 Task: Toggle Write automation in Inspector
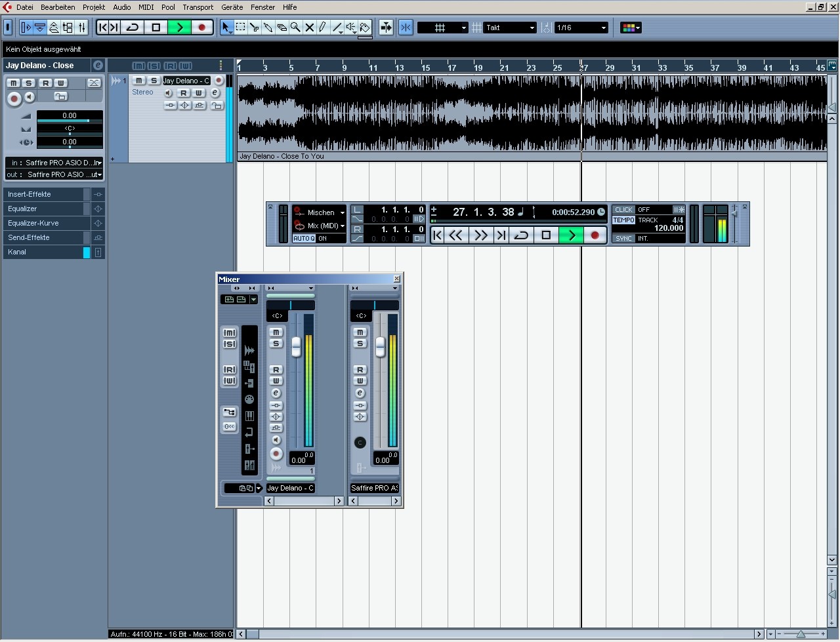pos(60,83)
